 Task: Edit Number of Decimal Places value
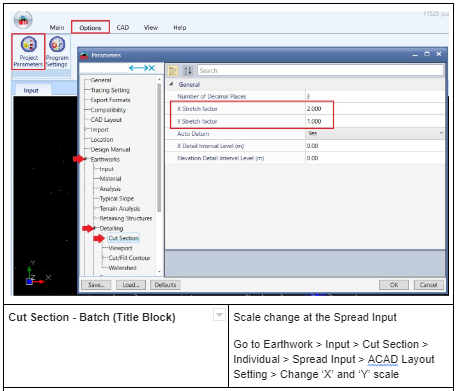click(x=375, y=96)
